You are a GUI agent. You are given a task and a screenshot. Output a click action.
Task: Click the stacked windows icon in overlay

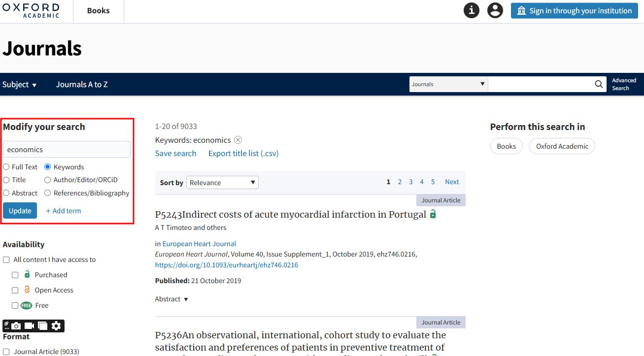click(43, 325)
